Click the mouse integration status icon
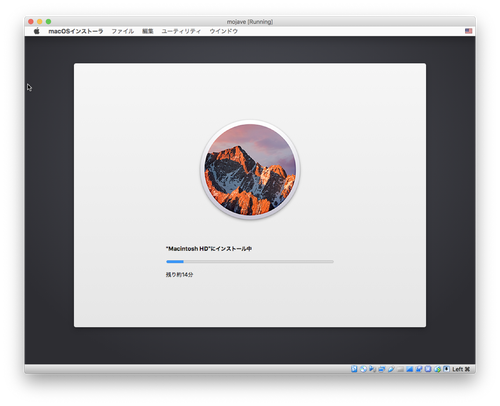 (x=437, y=369)
